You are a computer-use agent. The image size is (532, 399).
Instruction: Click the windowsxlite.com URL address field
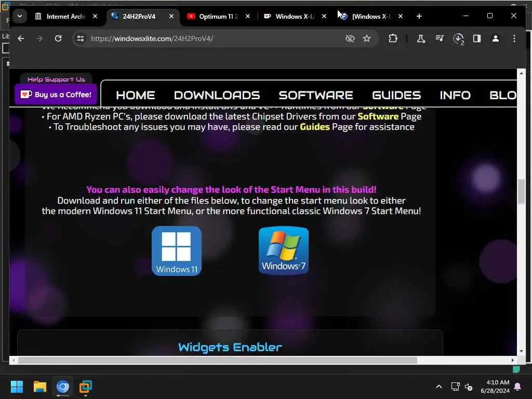click(x=152, y=38)
